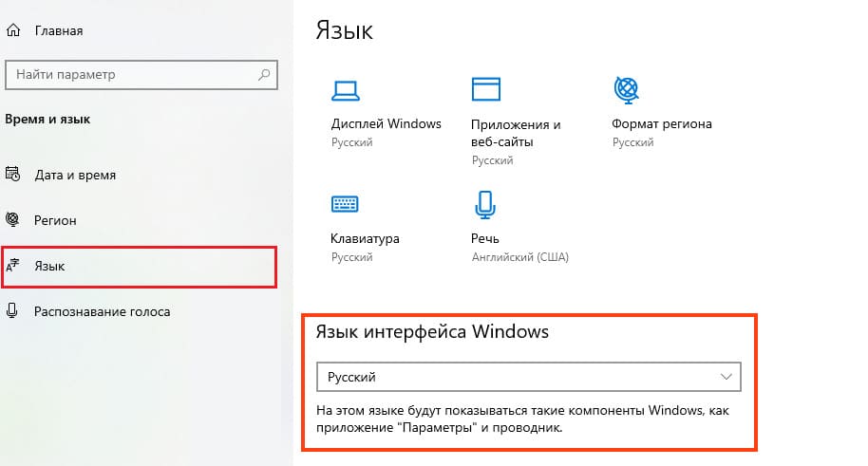This screenshot has height=466, width=868.
Task: Open the Дата и время section label
Action: pyautogui.click(x=75, y=176)
